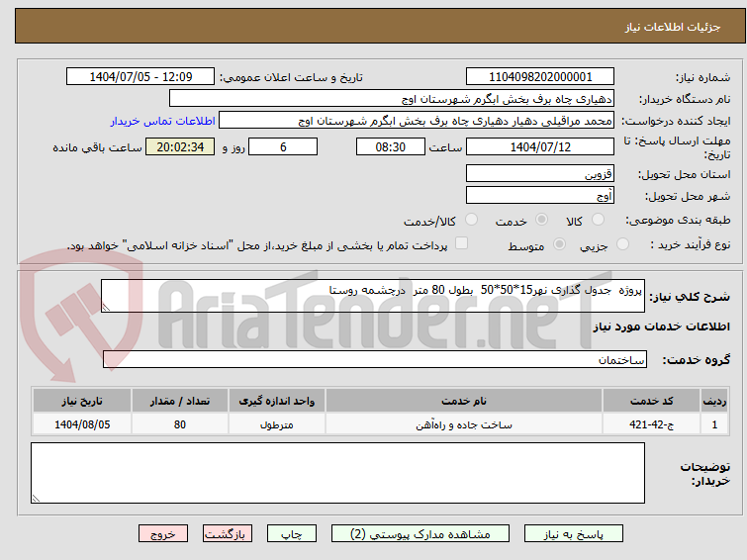Click the نام خدمت column header
The width and height of the screenshot is (747, 560).
point(464,401)
